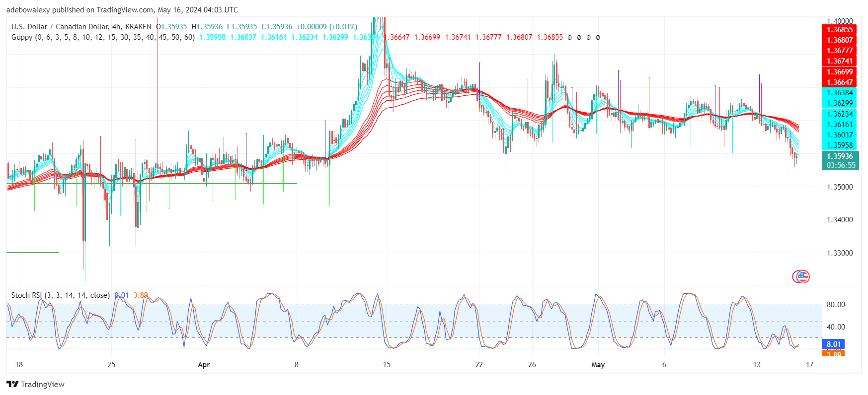This screenshot has width=868, height=395.
Task: Click the red 1.36741 value in Guppy legend
Action: point(458,37)
